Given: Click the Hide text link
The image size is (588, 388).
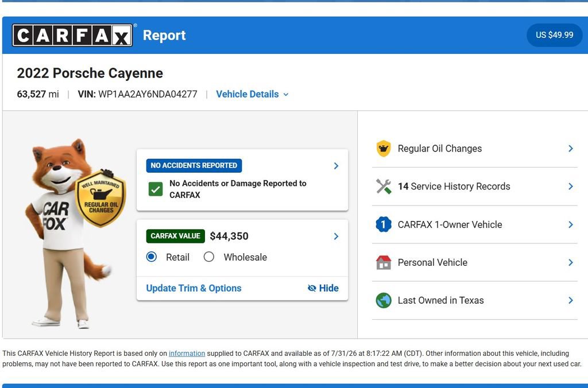Looking at the screenshot, I should (329, 288).
